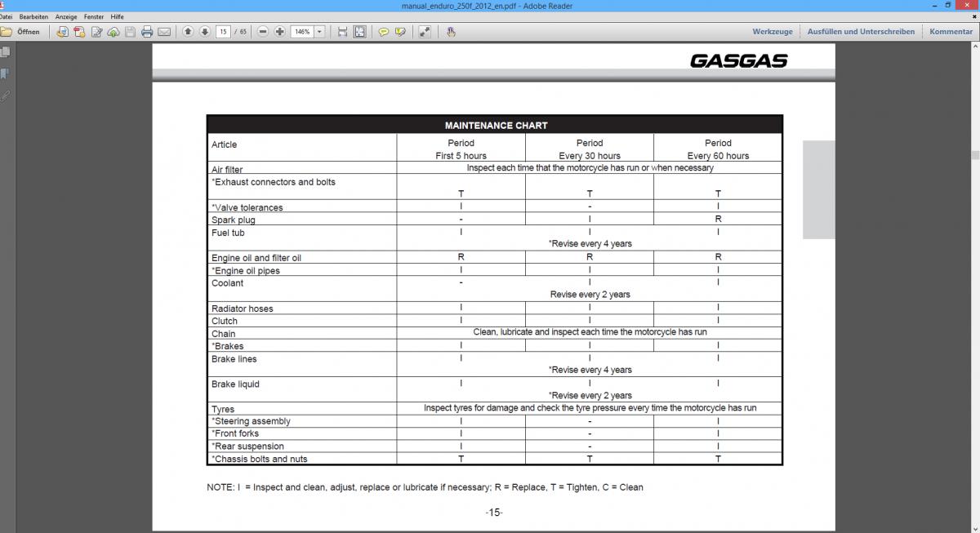Click the fit full page icon
980x533 pixels.
click(359, 32)
